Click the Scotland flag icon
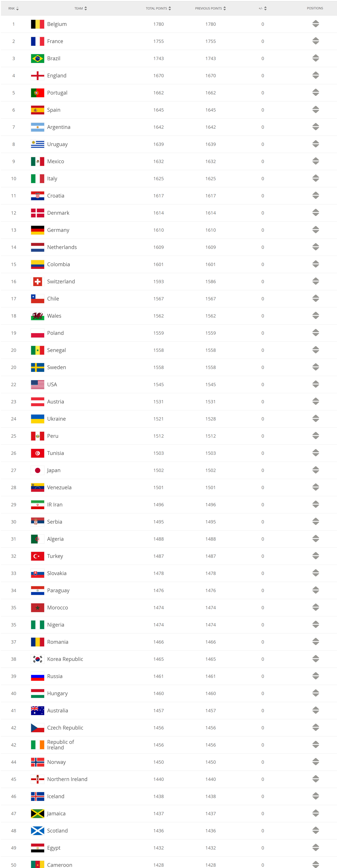 coord(37,831)
